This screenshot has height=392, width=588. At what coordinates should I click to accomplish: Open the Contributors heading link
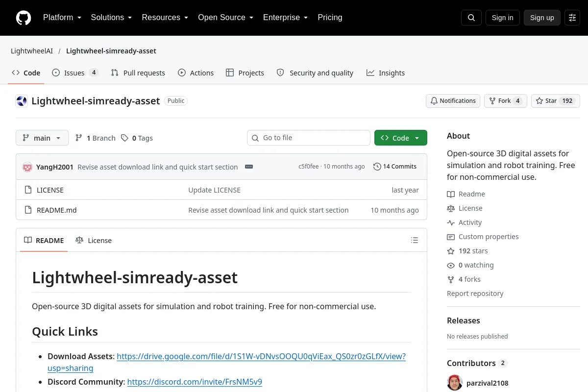pyautogui.click(x=477, y=363)
